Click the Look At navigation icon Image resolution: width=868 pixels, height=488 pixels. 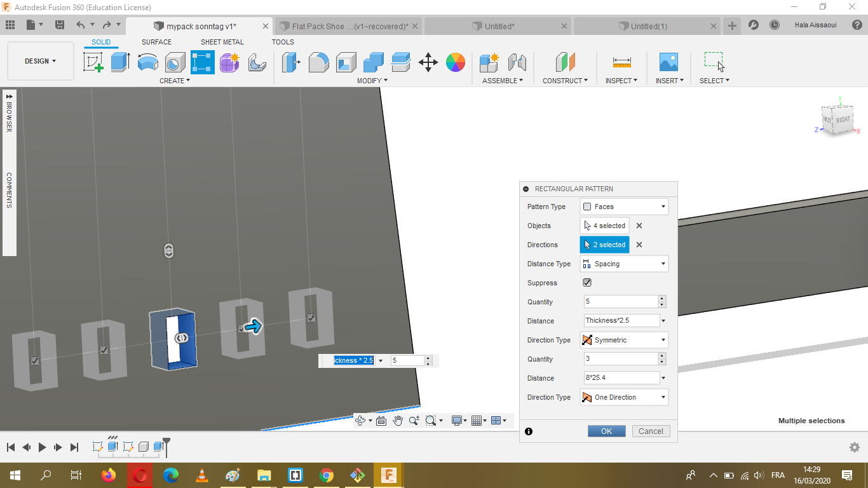381,421
